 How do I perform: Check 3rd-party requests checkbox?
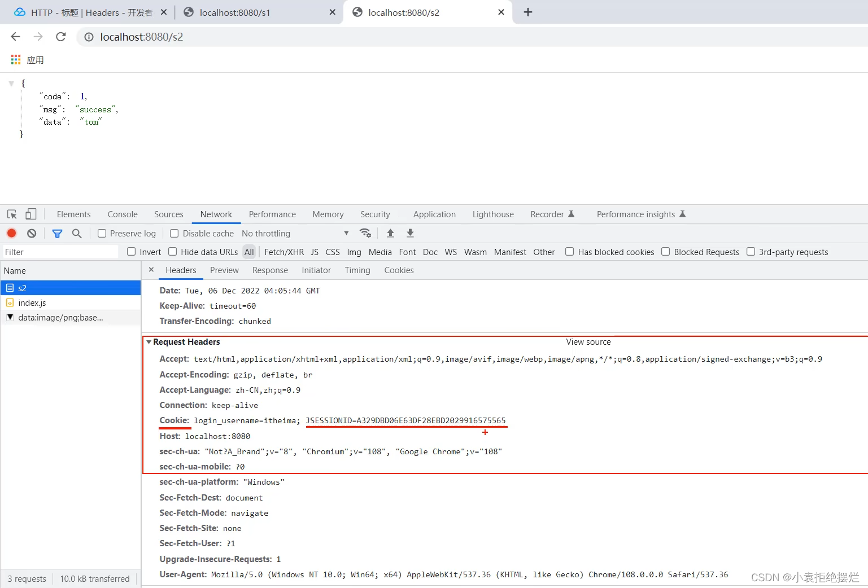pyautogui.click(x=751, y=252)
